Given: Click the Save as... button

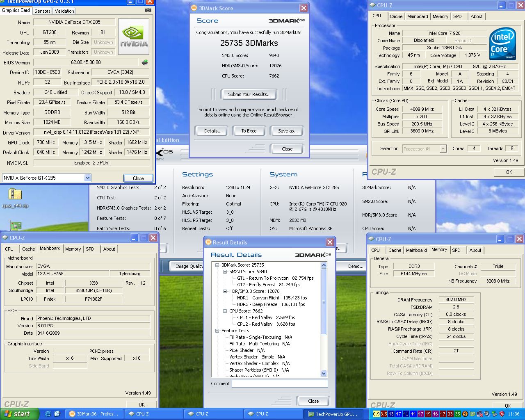Looking at the screenshot, I should click(288, 131).
